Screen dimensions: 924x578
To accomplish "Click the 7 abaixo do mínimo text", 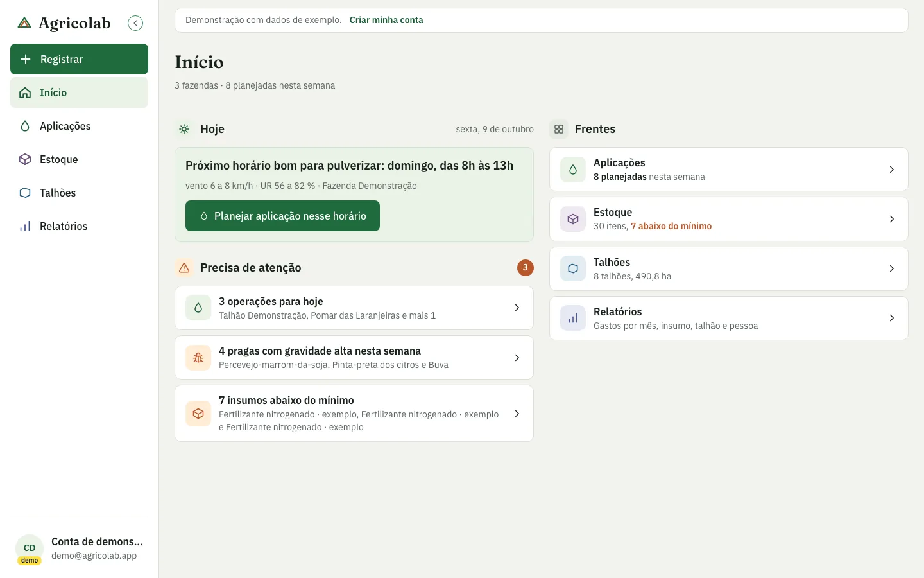I will [671, 226].
